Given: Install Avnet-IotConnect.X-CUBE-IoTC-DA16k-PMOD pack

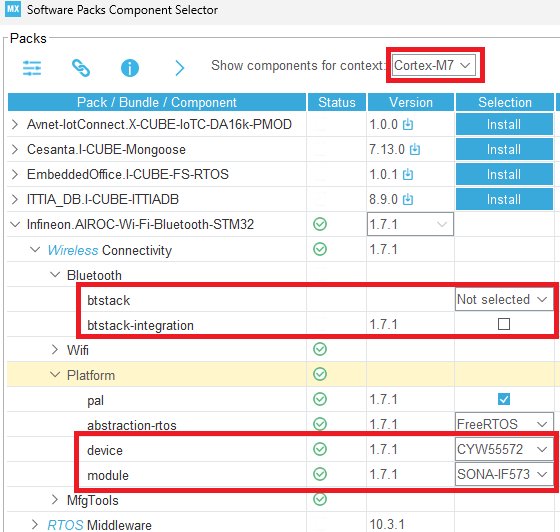Looking at the screenshot, I should [x=504, y=124].
